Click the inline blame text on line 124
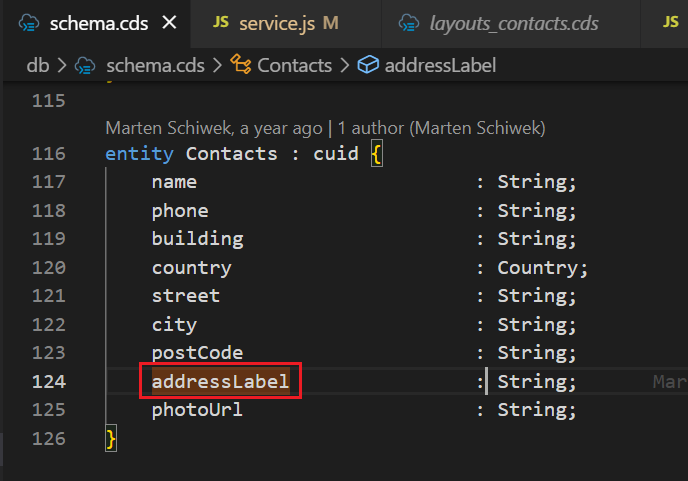This screenshot has width=688, height=481. click(670, 382)
